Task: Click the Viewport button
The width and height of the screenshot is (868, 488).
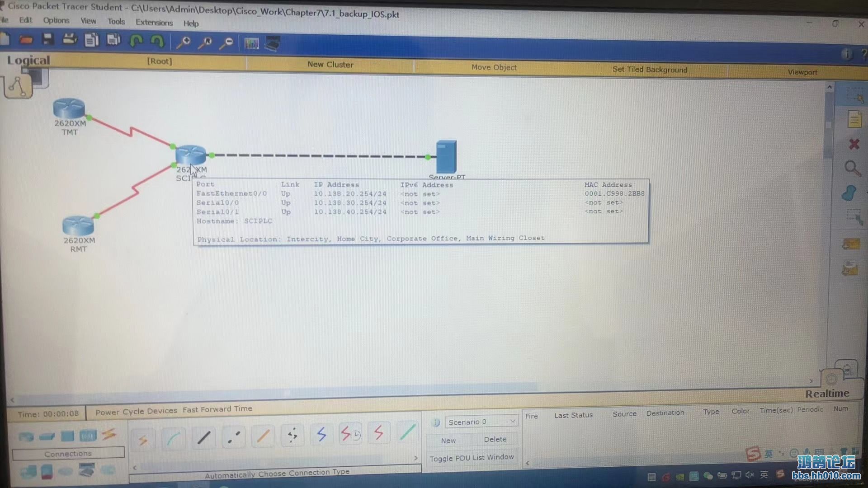Action: (x=802, y=71)
